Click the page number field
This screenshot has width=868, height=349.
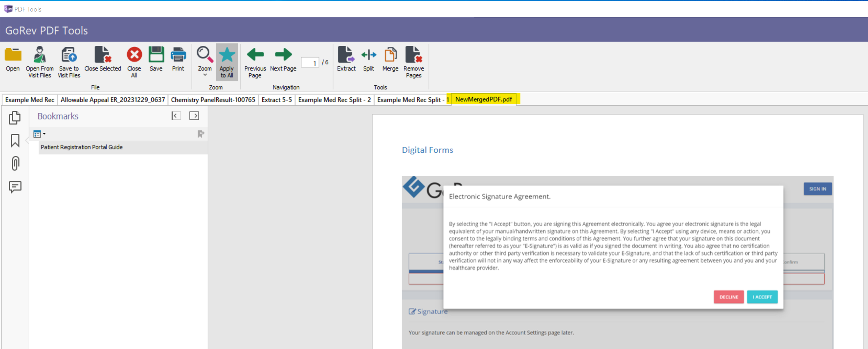click(x=310, y=63)
